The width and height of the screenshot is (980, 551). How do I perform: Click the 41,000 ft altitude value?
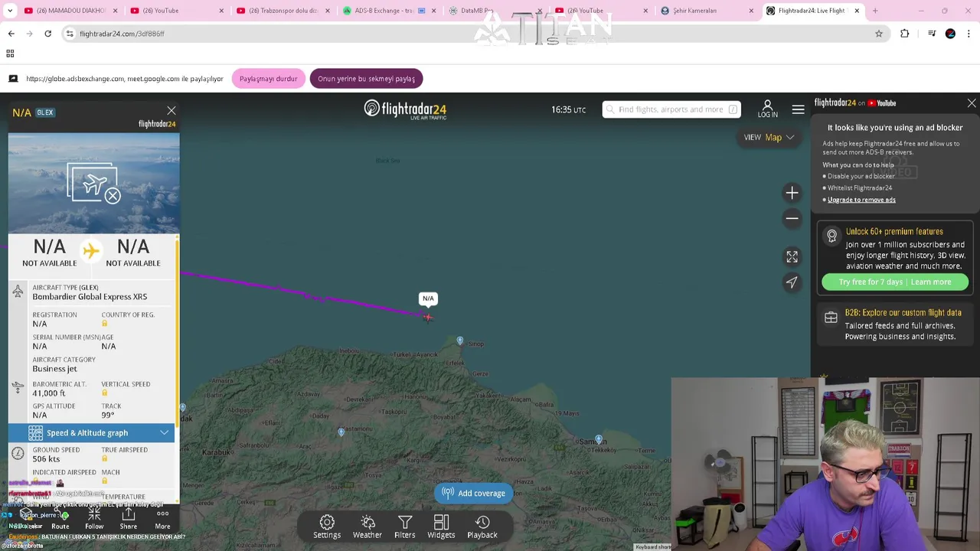click(49, 393)
